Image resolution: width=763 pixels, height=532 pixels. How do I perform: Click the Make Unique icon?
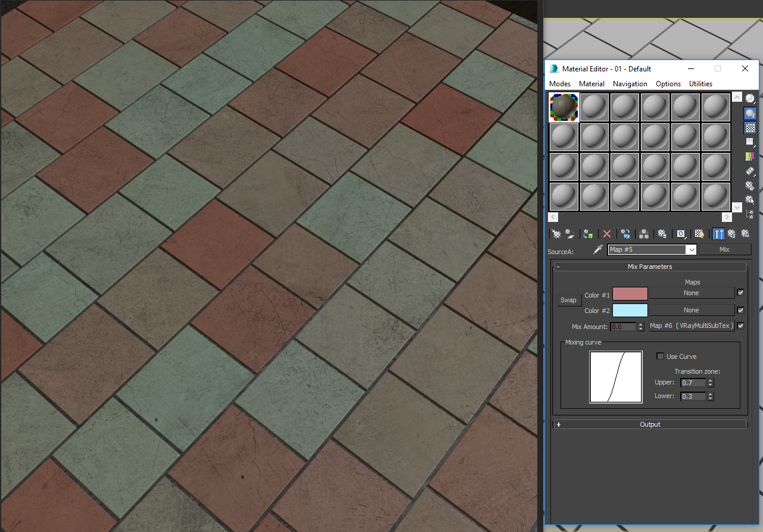pyautogui.click(x=644, y=234)
